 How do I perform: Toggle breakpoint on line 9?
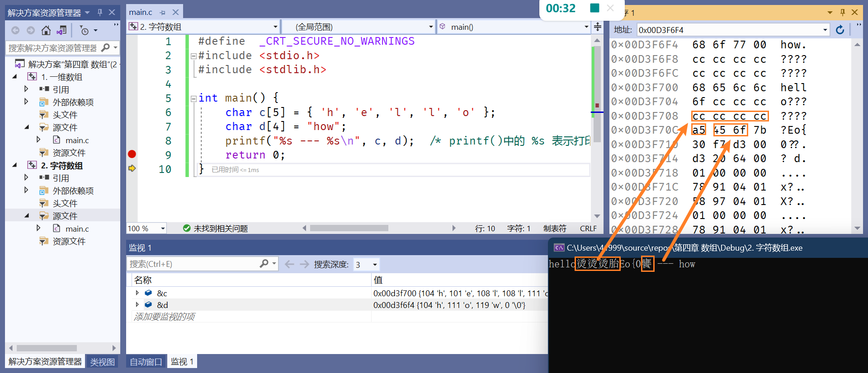[x=132, y=154]
